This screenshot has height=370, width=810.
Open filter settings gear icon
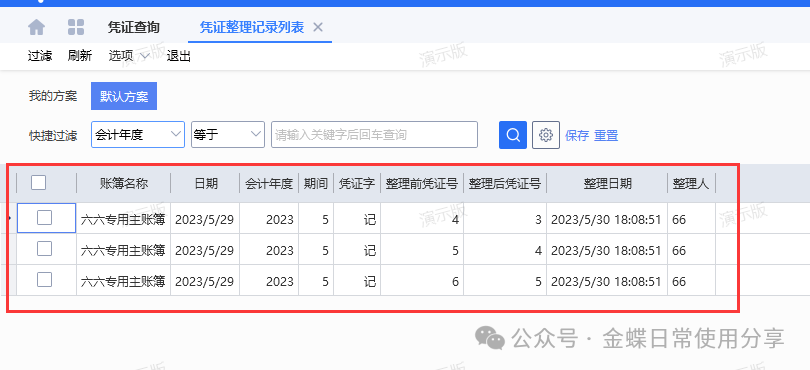[x=546, y=135]
